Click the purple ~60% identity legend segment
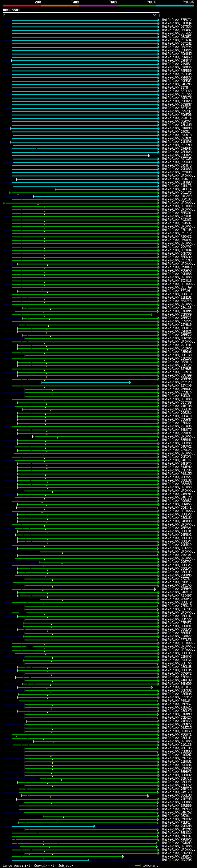197x868 pixels. click(99, 6)
